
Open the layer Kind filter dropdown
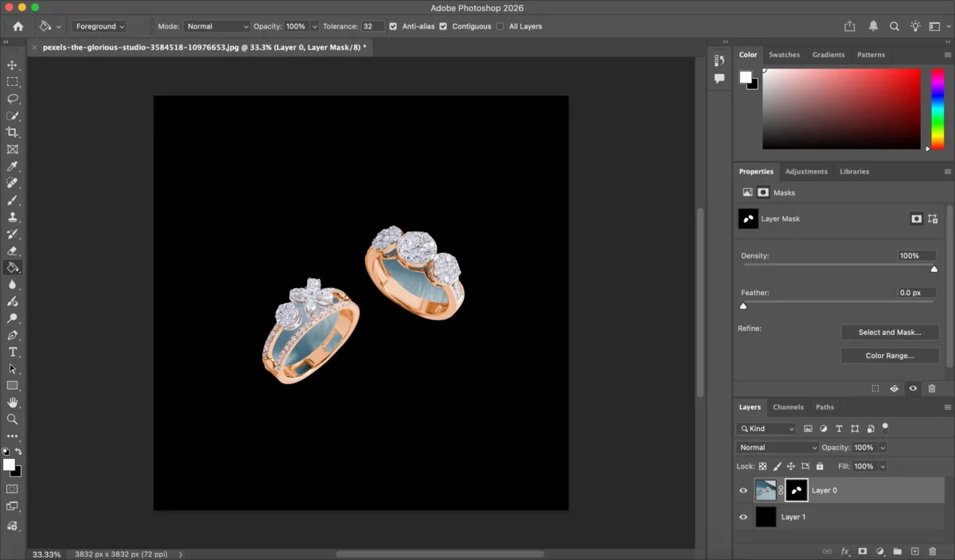click(766, 429)
